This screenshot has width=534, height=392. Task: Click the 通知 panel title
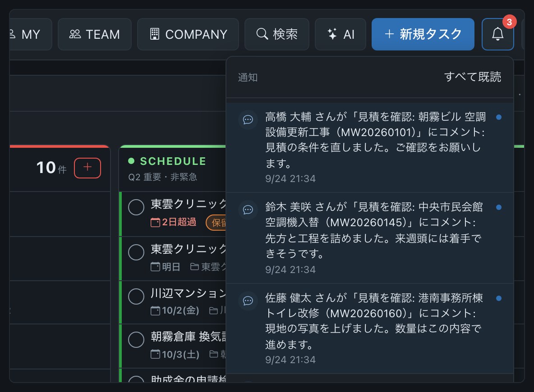[x=248, y=77]
